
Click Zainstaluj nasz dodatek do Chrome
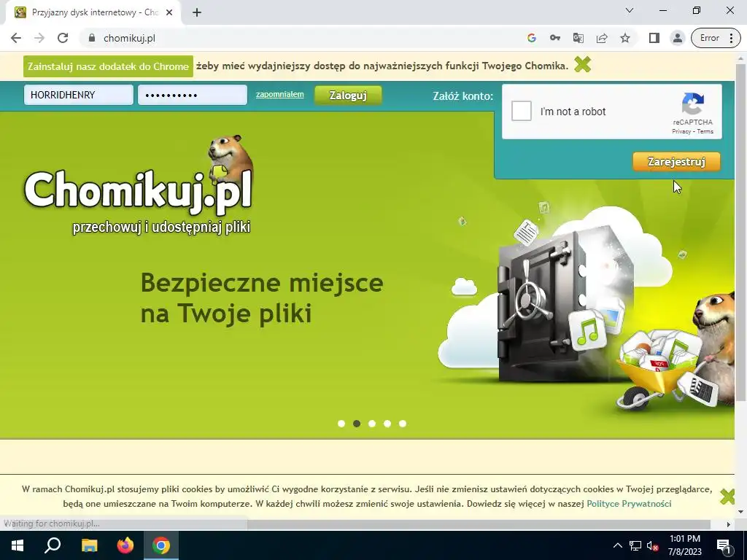[x=108, y=66]
